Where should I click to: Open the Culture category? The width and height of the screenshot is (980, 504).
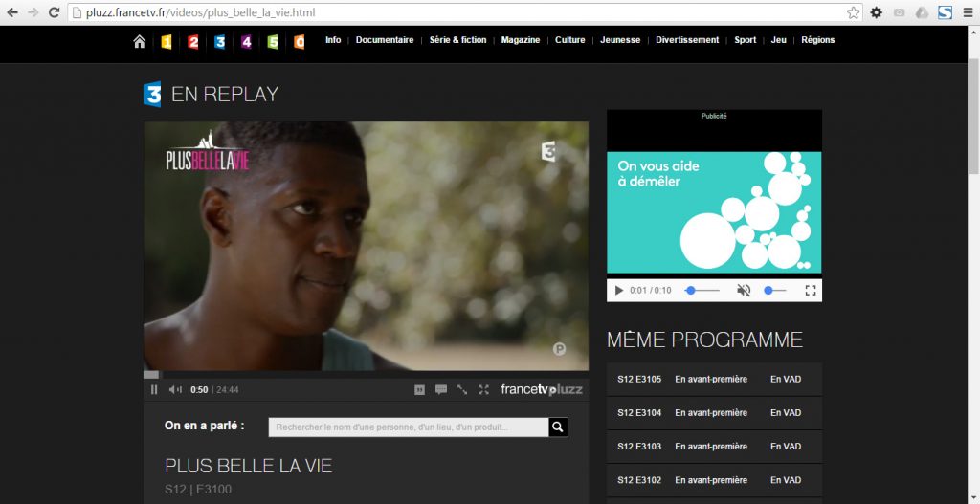tap(570, 40)
